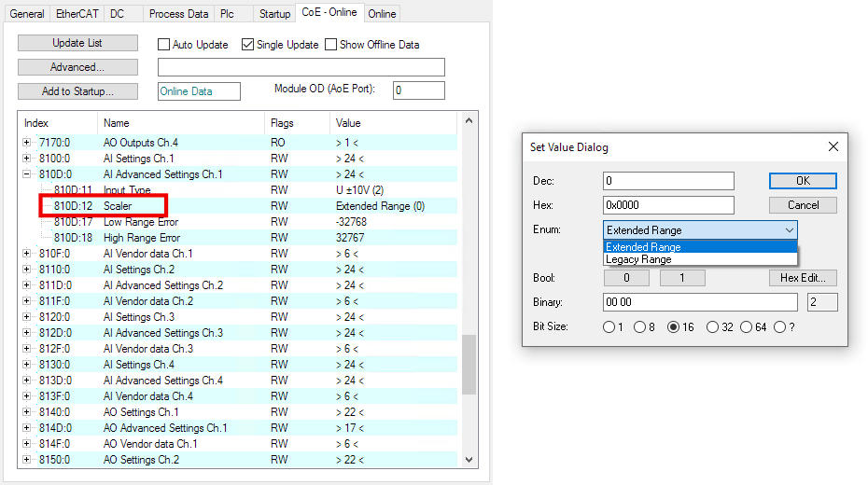This screenshot has height=485, width=868.
Task: Click the Update List button
Action: coord(77,43)
